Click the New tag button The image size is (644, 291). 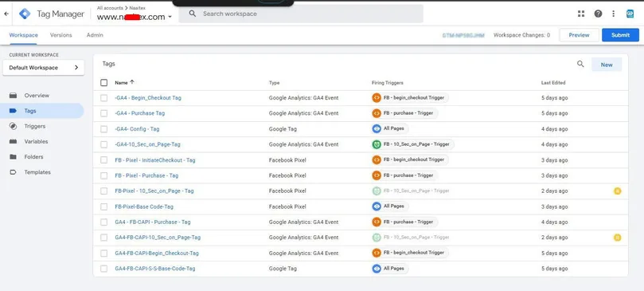click(x=607, y=65)
